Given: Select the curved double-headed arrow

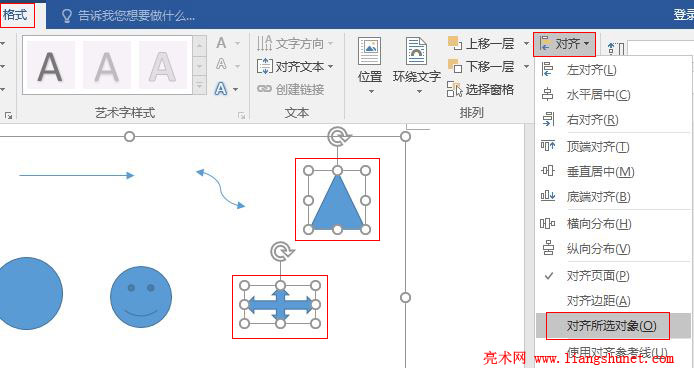Looking at the screenshot, I should pos(220,189).
